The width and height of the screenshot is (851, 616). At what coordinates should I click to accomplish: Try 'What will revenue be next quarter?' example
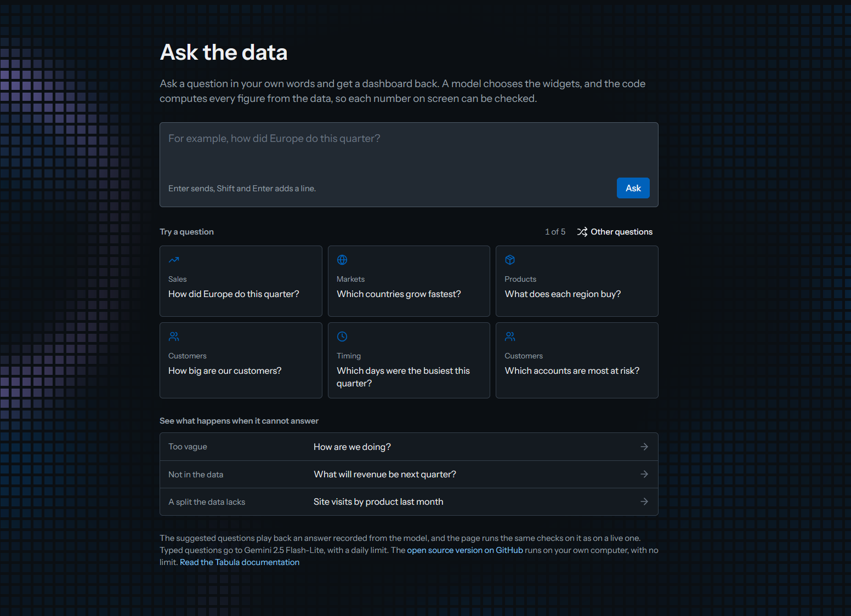pyautogui.click(x=409, y=474)
